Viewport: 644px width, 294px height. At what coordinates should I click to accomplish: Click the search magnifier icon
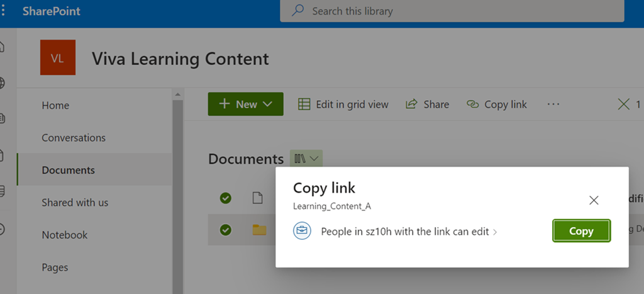tap(297, 11)
